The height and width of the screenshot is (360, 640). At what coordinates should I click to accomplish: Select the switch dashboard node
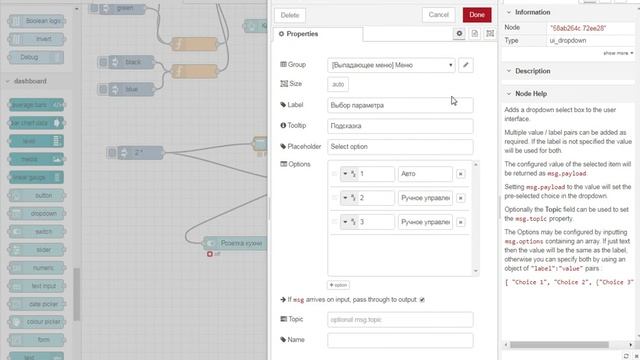[37, 231]
